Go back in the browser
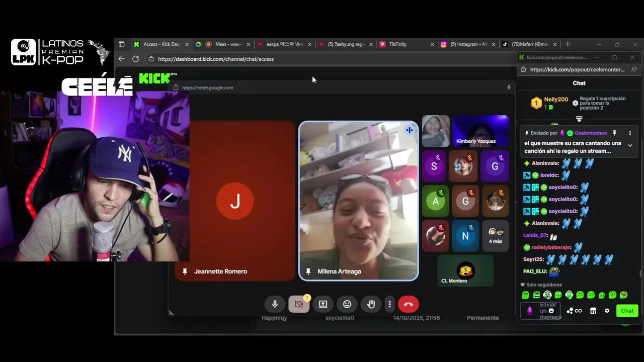Image resolution: width=644 pixels, height=362 pixels. pos(121,59)
